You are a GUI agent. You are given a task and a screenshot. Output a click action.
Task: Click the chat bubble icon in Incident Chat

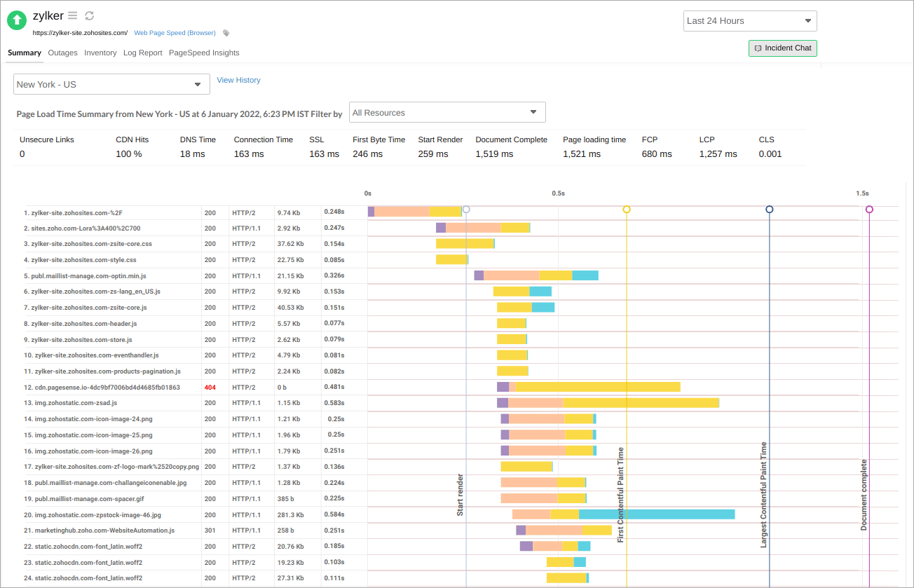(x=759, y=48)
